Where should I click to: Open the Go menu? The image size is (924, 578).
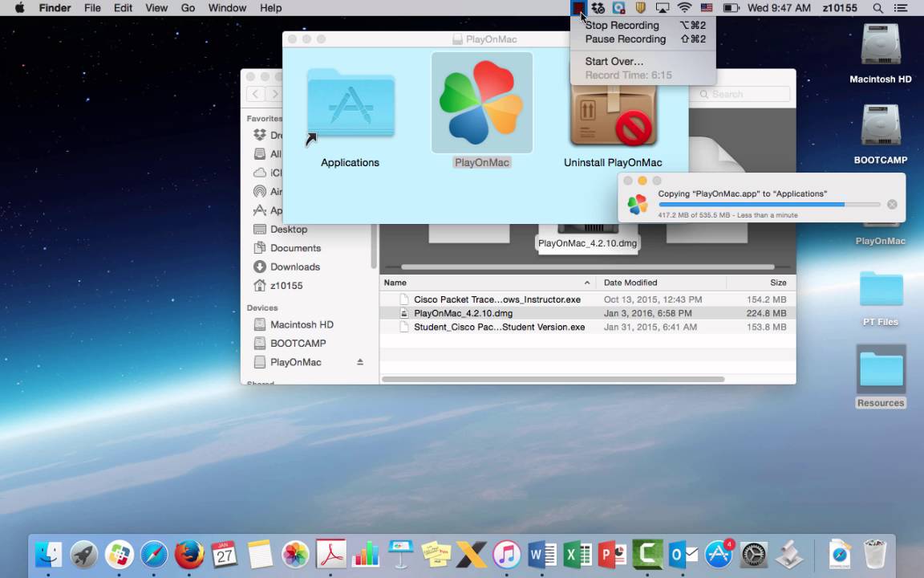click(x=188, y=8)
